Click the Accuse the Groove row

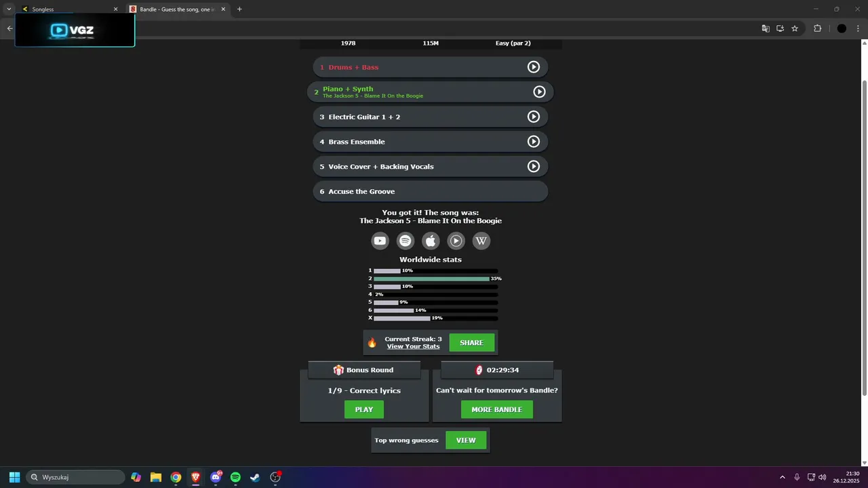tap(431, 191)
